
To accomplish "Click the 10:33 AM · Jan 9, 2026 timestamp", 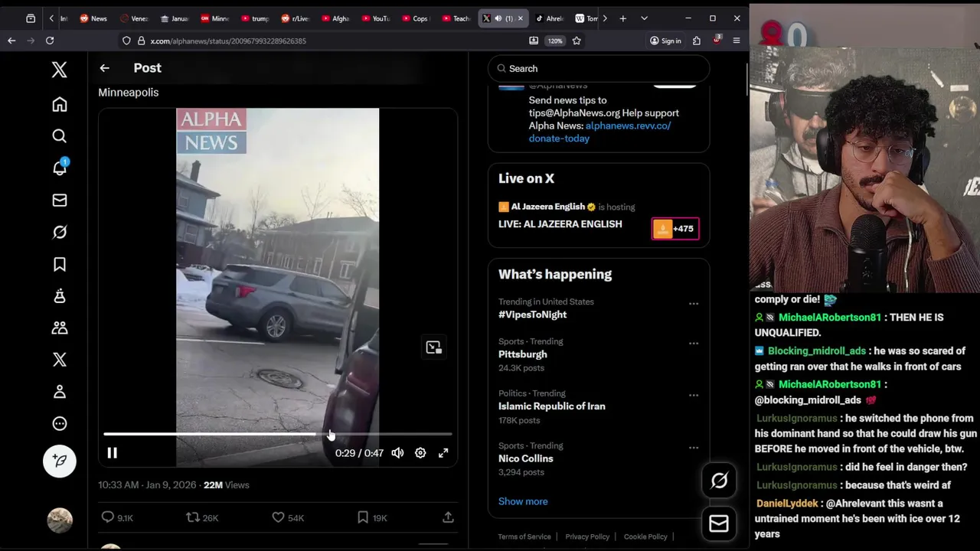I will pos(149,485).
